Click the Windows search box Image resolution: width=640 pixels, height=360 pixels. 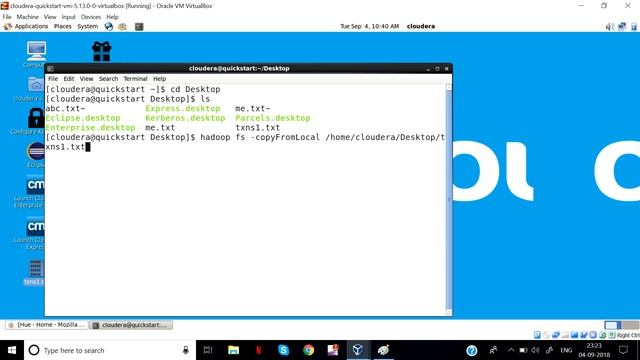pyautogui.click(x=109, y=350)
